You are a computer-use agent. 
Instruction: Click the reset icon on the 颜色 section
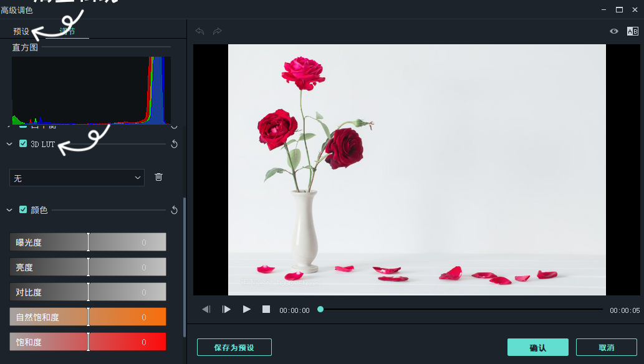[175, 210]
